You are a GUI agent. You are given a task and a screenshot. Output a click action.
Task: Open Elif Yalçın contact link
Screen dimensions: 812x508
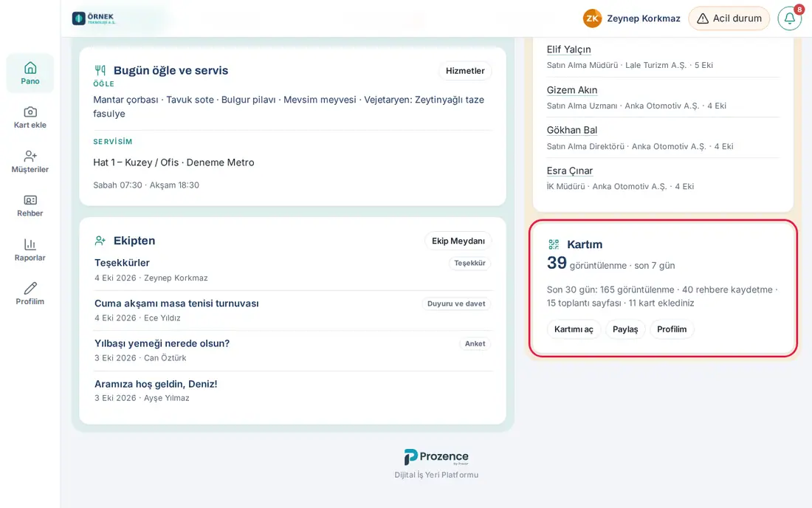coord(568,49)
